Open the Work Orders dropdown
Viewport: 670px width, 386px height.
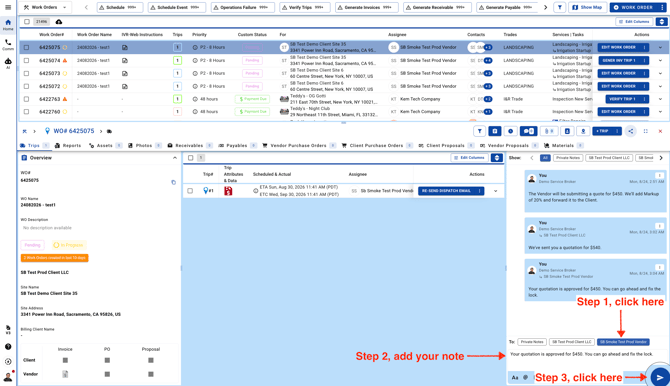click(x=45, y=7)
